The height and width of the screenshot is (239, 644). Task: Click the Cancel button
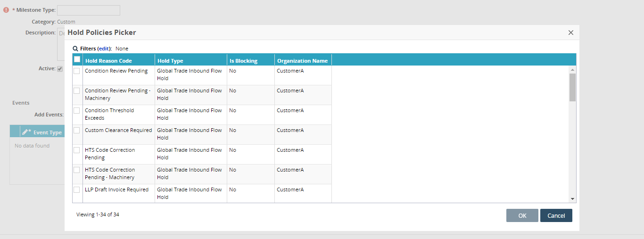(x=556, y=215)
